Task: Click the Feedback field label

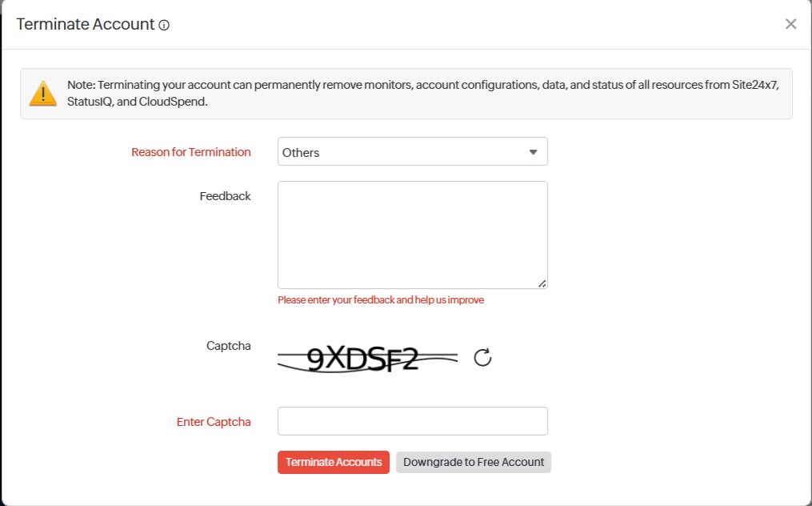Action: point(226,196)
